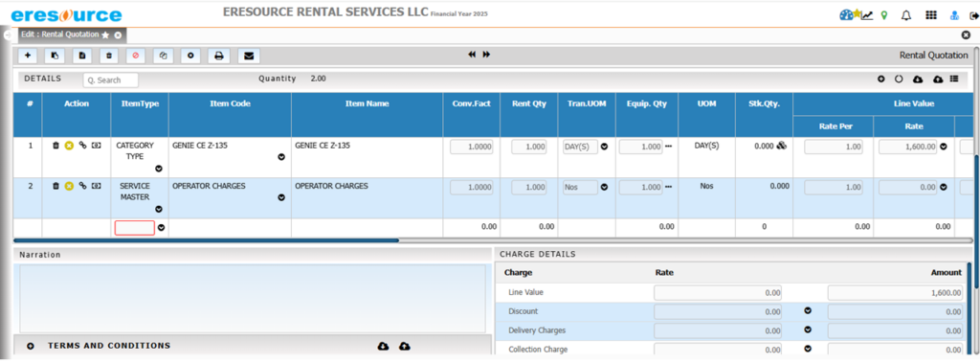The height and width of the screenshot is (364, 980).
Task: Open CATEGORY TYPE item type dropdown
Action: point(159,169)
